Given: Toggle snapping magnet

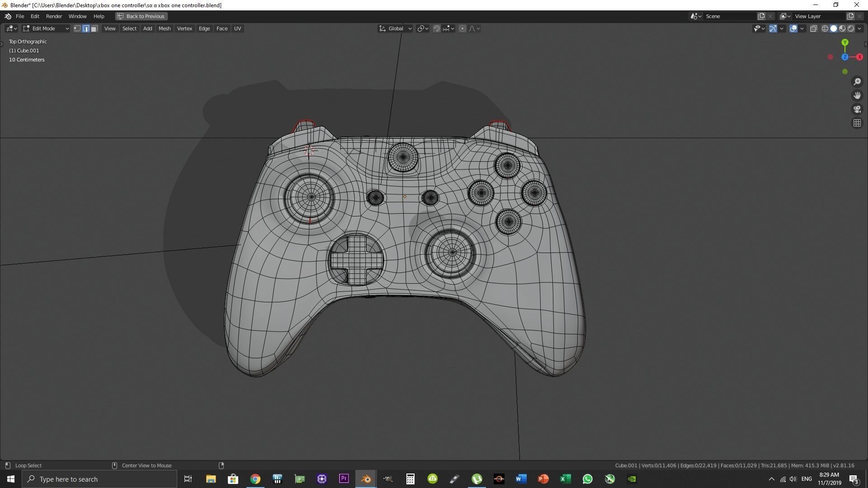Looking at the screenshot, I should point(437,28).
